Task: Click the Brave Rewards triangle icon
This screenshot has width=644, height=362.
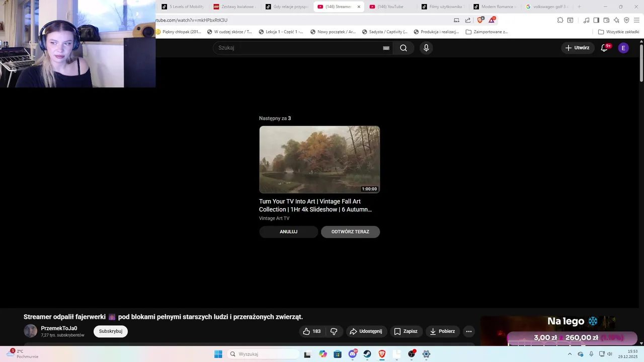Action: 492,20
